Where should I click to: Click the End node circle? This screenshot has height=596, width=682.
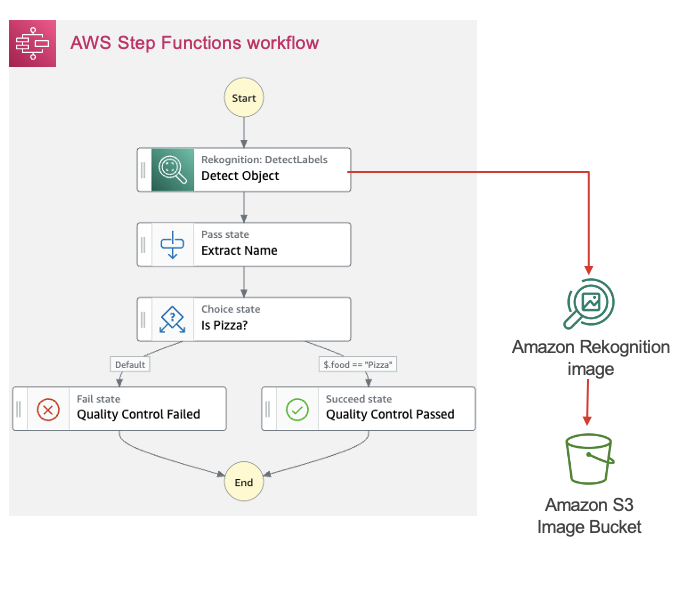[244, 482]
